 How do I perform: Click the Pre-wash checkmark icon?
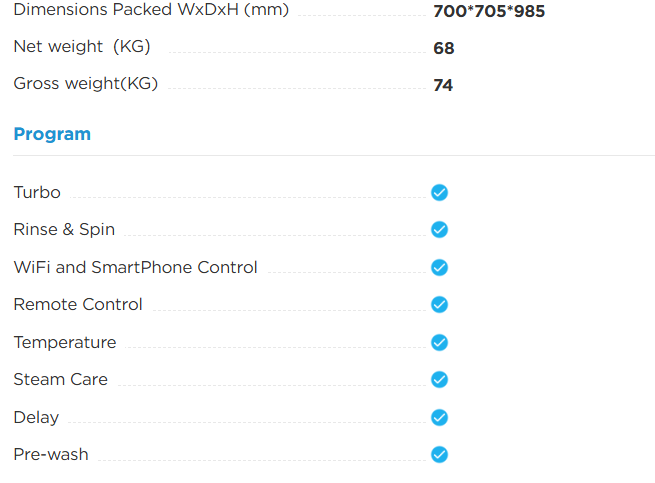coord(439,455)
